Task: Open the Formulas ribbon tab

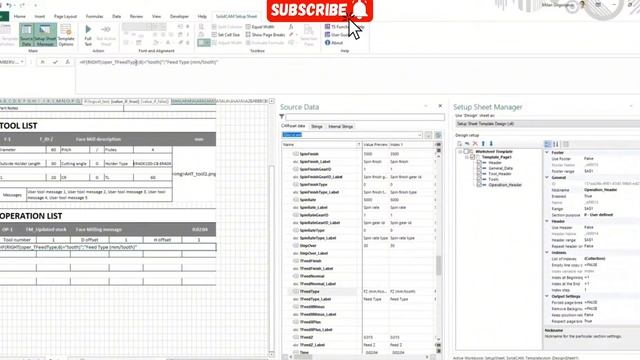Action: coord(94,16)
